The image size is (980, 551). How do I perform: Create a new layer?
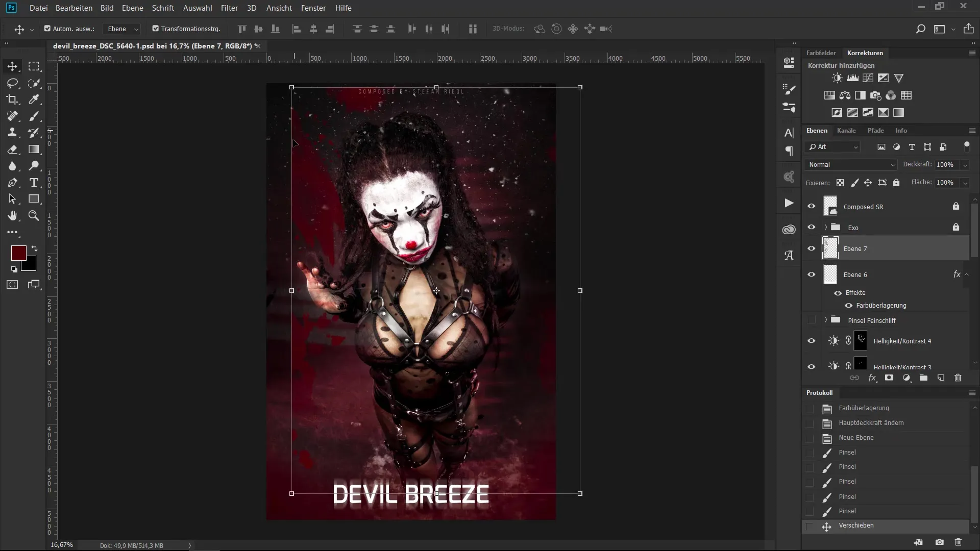point(941,378)
